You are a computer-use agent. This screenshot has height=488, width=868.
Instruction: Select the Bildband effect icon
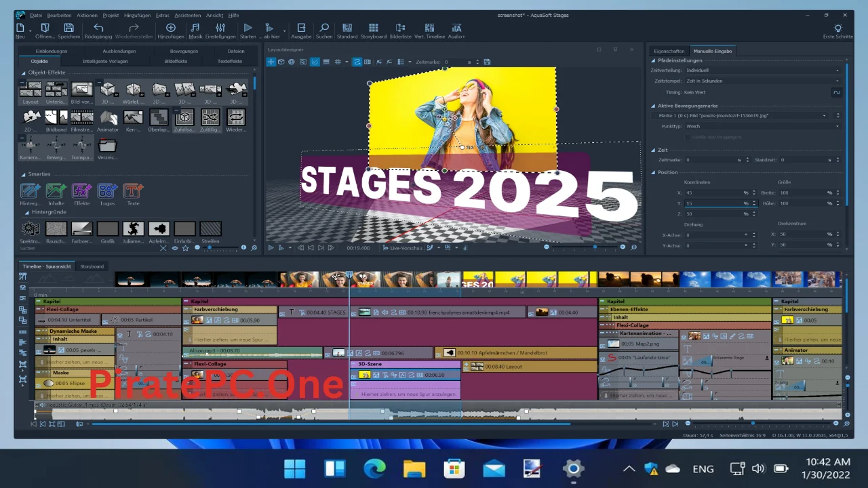coord(56,121)
